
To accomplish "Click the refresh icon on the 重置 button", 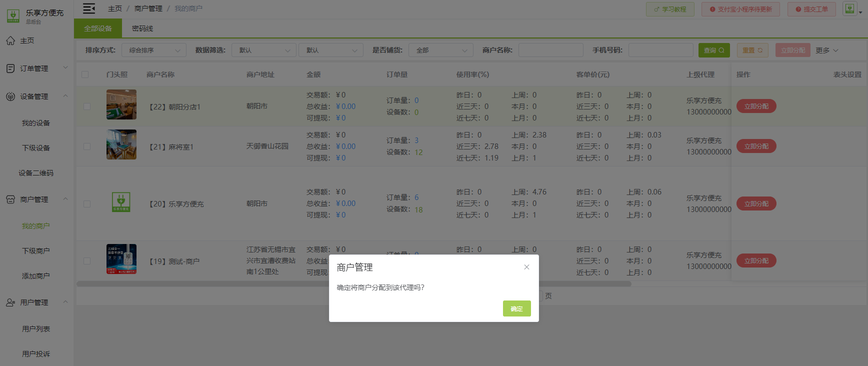I will 760,50.
